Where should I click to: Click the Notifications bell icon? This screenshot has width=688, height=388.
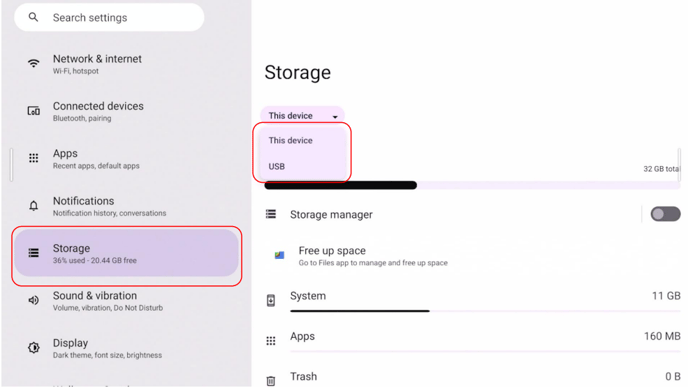coord(33,205)
